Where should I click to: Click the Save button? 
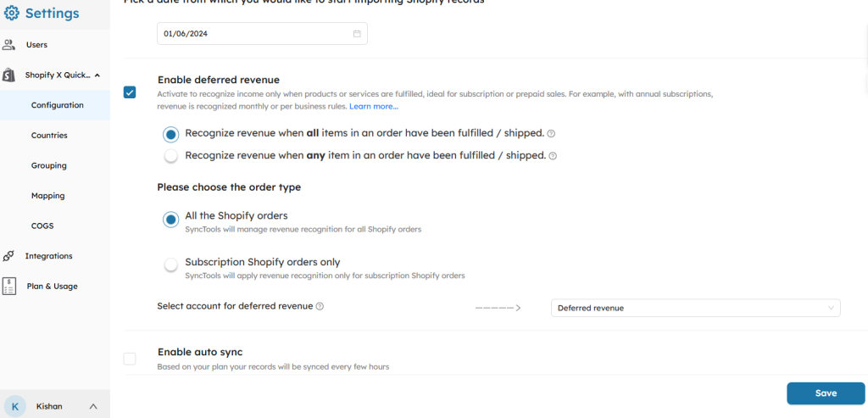[825, 393]
